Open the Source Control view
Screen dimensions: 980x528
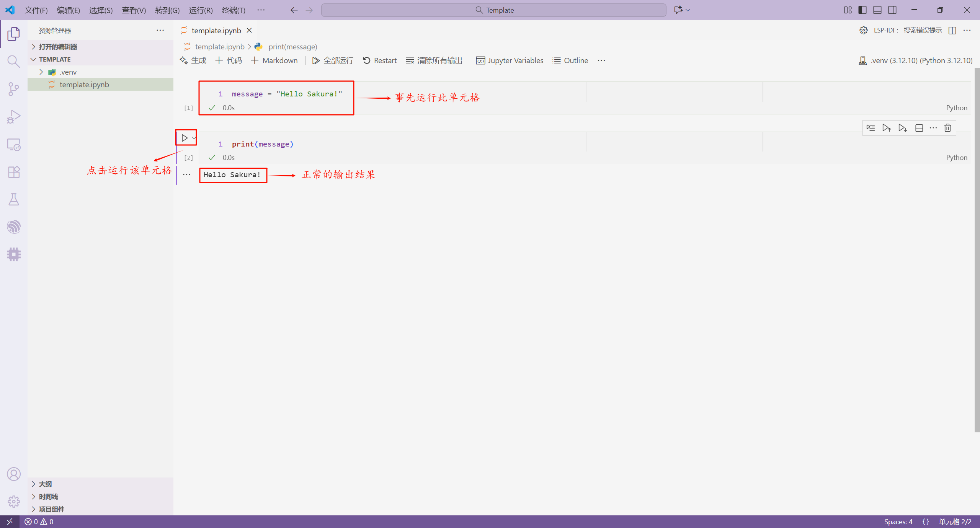[13, 89]
